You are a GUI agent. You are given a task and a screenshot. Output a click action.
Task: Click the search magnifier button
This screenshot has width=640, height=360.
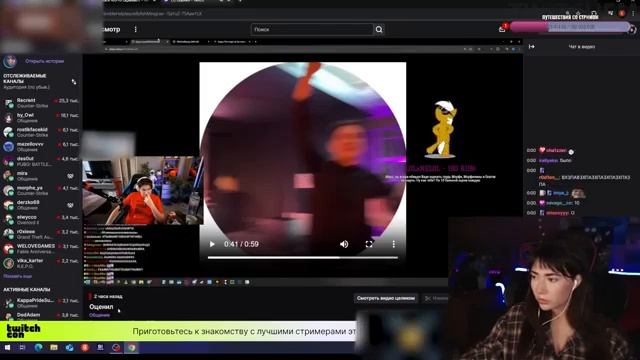pyautogui.click(x=379, y=29)
